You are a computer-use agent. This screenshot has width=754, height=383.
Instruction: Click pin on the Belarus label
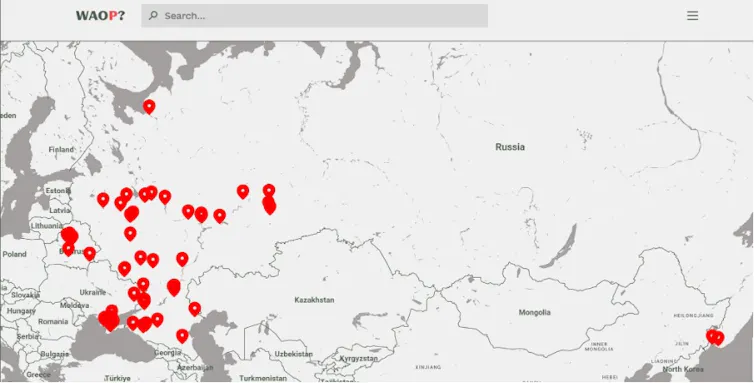click(x=68, y=249)
